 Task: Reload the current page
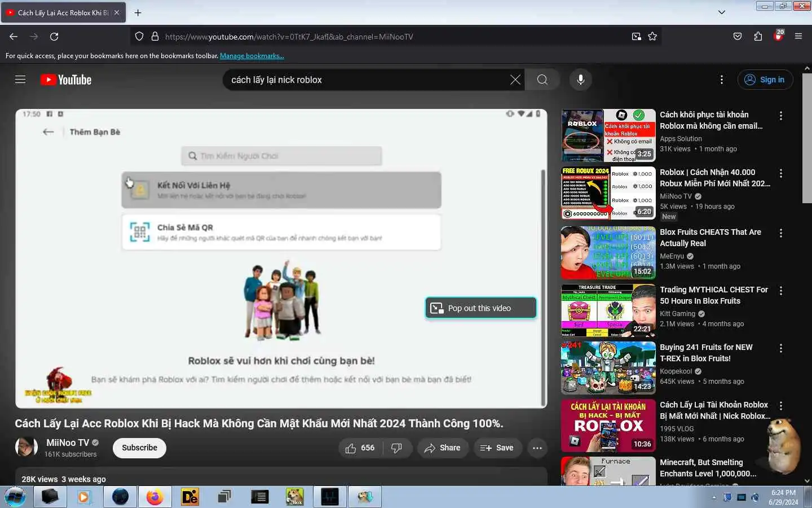click(x=54, y=36)
